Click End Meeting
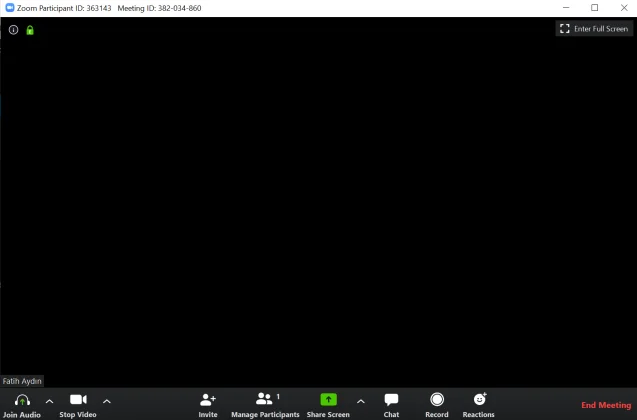This screenshot has width=637, height=420. coord(606,405)
